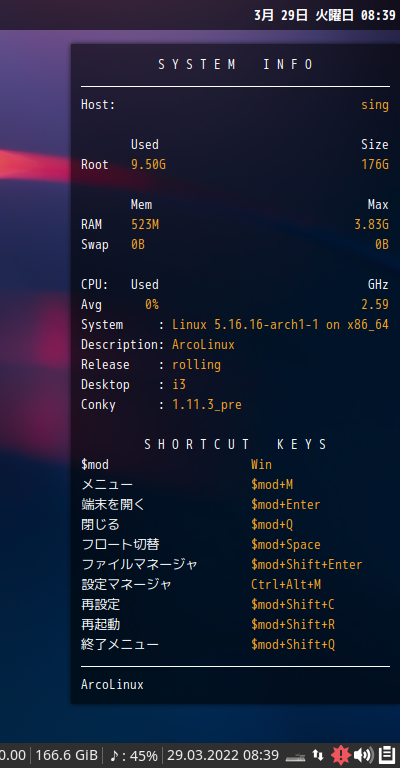Click the music note volume 45% indicator
Viewport: 400px width, 768px height.
coord(134,755)
